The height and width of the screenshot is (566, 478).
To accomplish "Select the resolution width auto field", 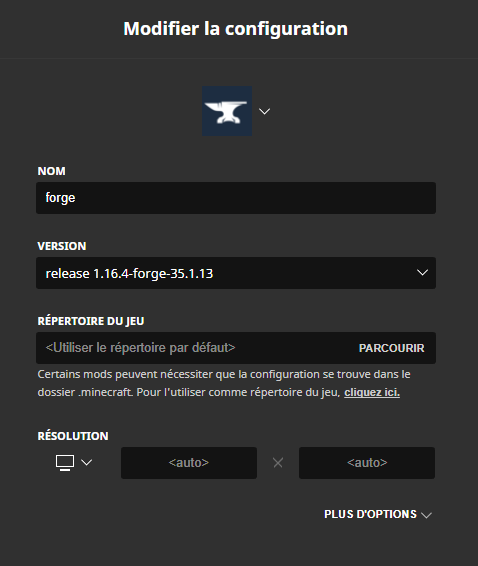I will [x=189, y=463].
